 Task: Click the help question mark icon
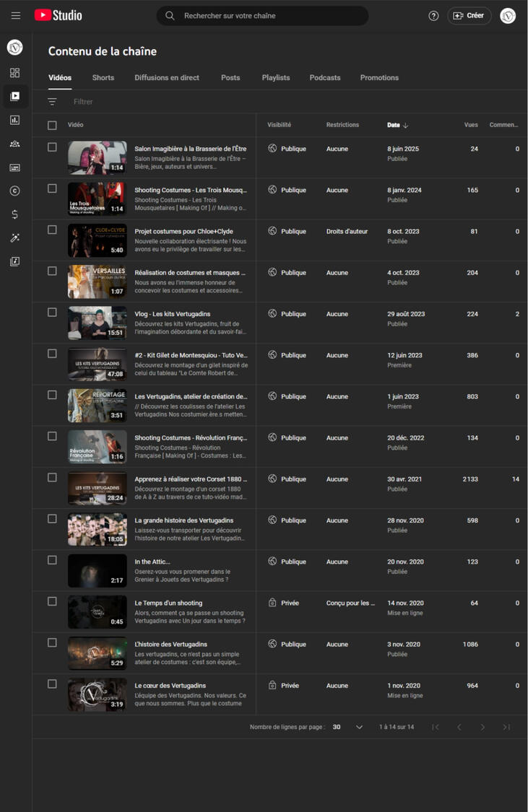coord(433,16)
